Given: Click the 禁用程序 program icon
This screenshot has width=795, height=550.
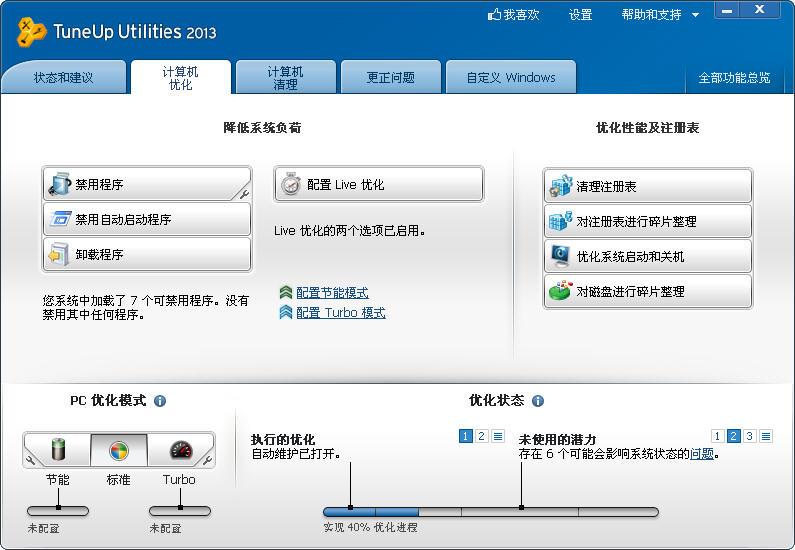Looking at the screenshot, I should (59, 184).
